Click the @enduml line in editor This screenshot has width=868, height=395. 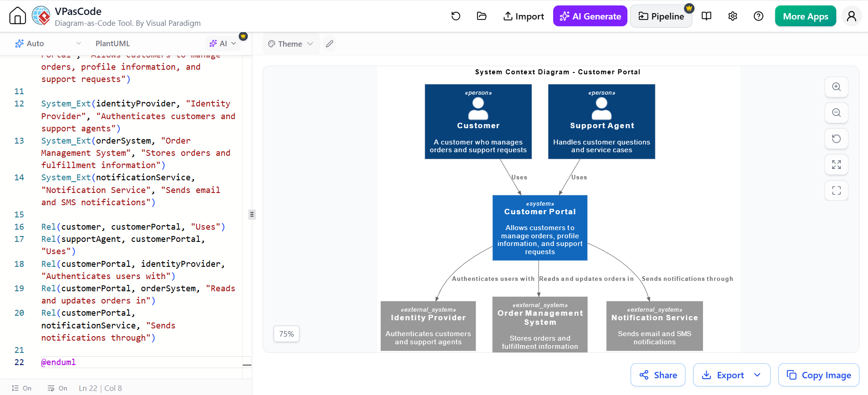tap(58, 362)
